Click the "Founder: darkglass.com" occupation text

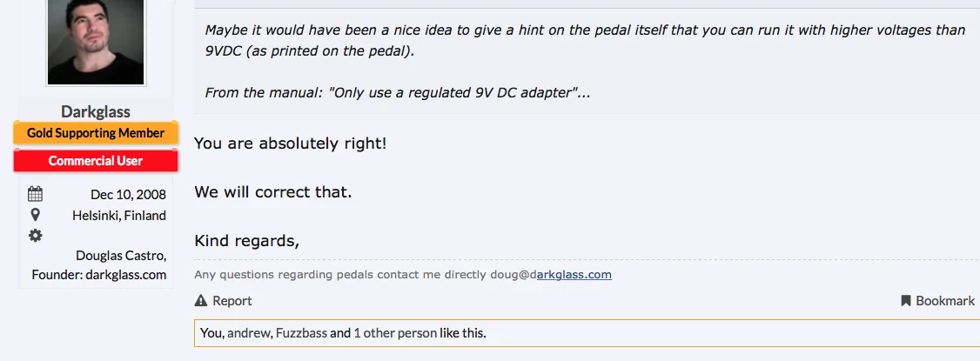[x=98, y=274]
